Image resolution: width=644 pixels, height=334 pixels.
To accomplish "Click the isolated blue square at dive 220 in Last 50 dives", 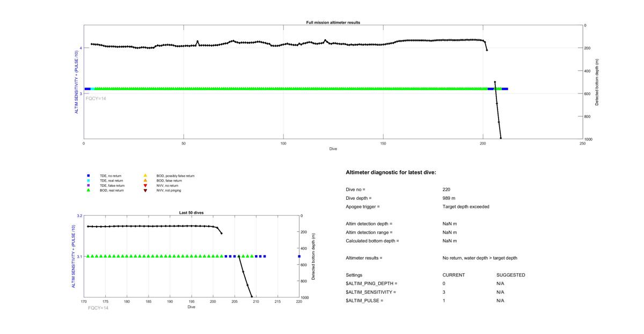I will click(299, 256).
